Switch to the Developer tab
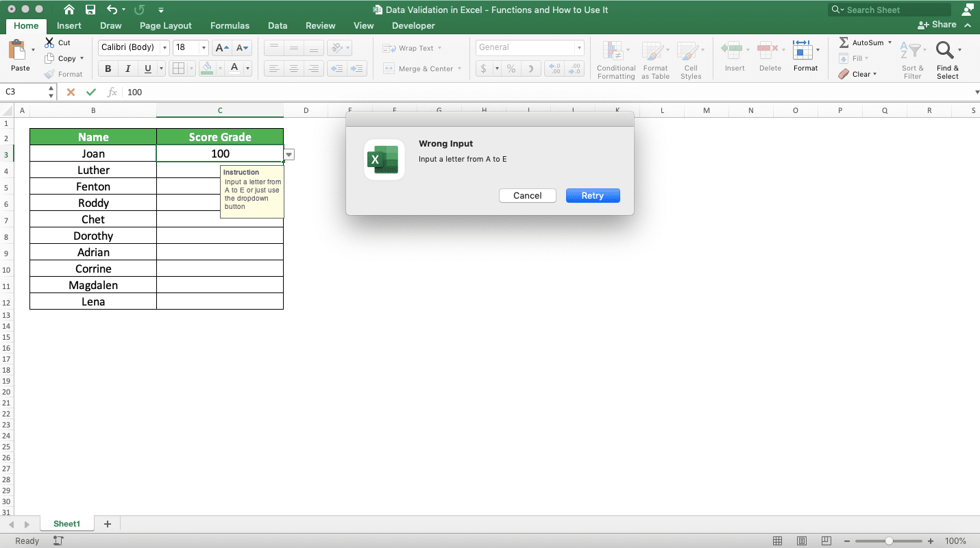The width and height of the screenshot is (980, 548). pyautogui.click(x=413, y=25)
